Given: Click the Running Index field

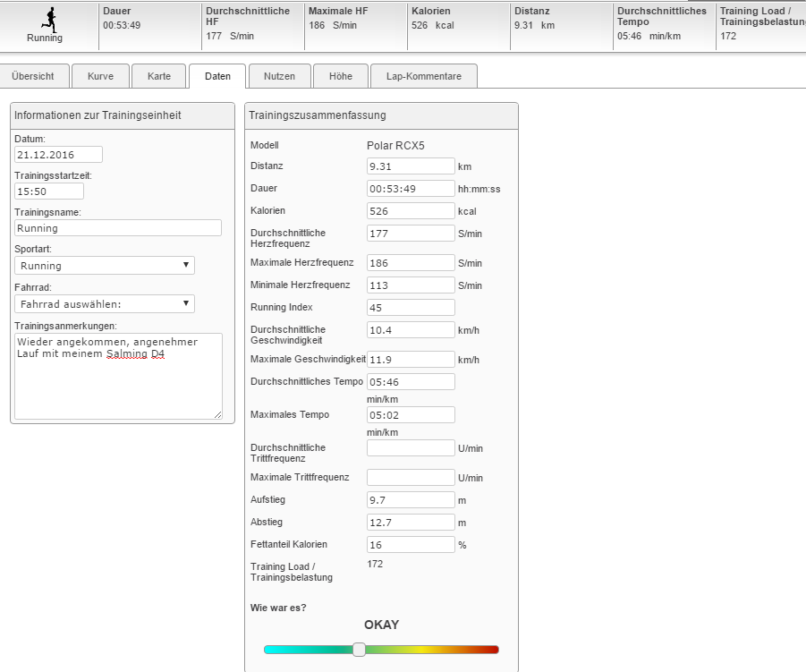Looking at the screenshot, I should point(411,308).
